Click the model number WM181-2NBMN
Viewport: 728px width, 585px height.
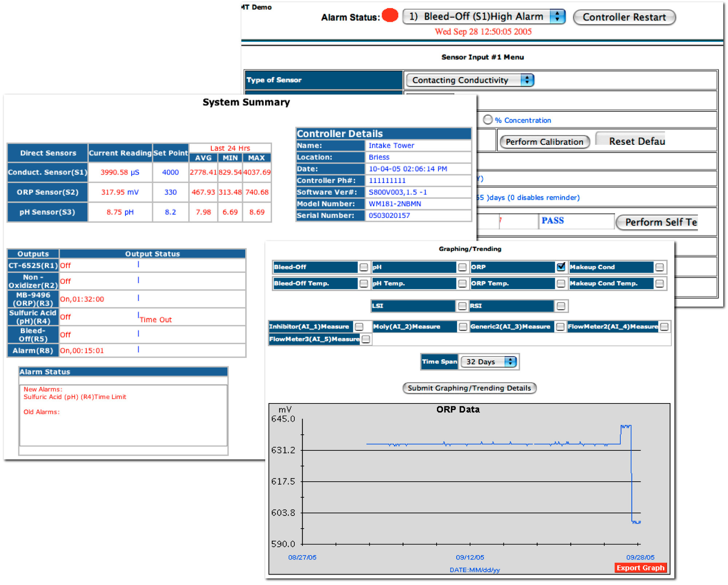395,204
